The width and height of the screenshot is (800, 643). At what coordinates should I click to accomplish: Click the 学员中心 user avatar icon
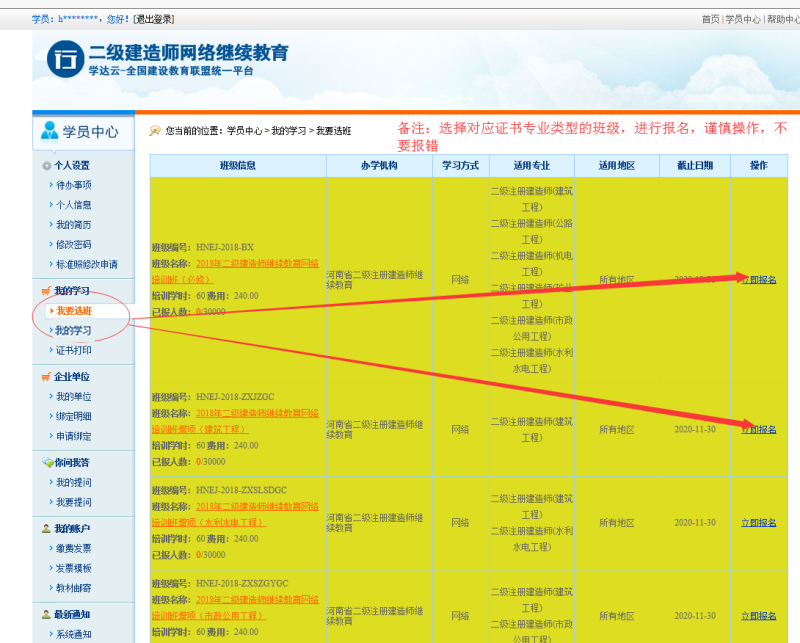coord(48,131)
